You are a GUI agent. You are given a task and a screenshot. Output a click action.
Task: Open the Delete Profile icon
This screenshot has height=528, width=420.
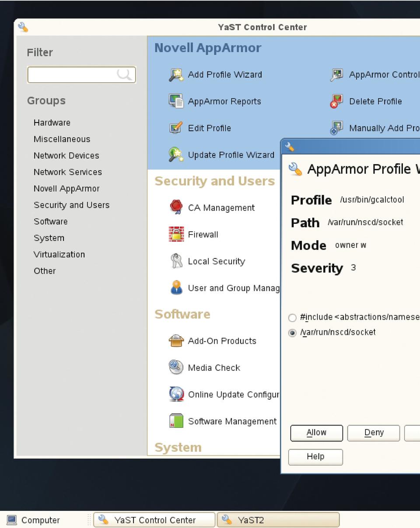pyautogui.click(x=336, y=102)
